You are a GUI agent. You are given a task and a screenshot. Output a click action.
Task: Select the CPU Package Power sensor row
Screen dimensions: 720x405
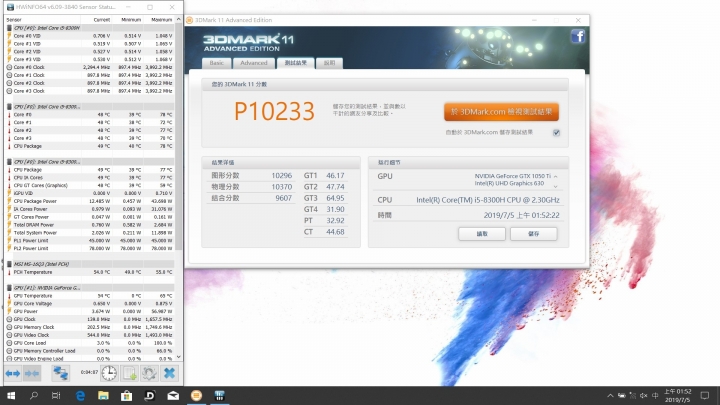[90, 201]
